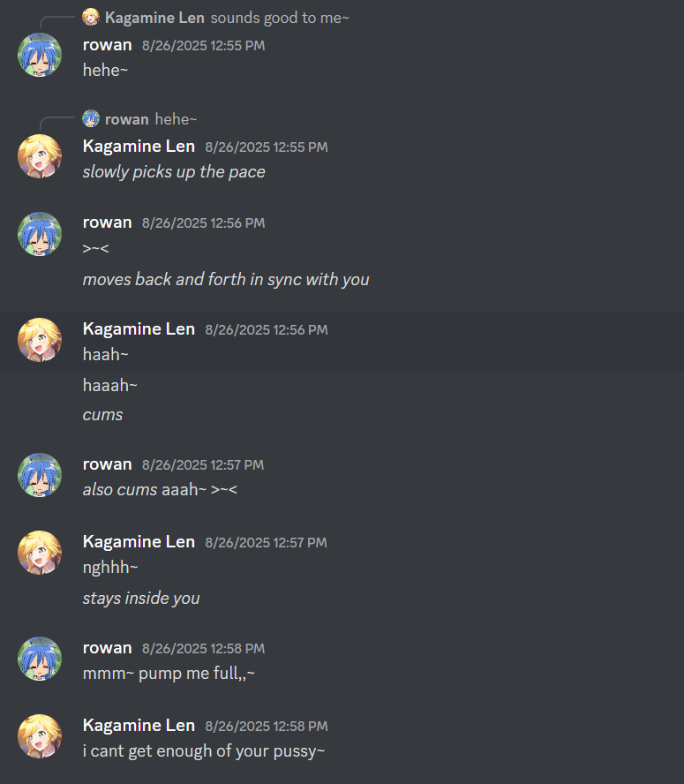Image resolution: width=684 pixels, height=784 pixels.
Task: Click the Kagamine Len name in the top reply preview
Action: point(154,18)
